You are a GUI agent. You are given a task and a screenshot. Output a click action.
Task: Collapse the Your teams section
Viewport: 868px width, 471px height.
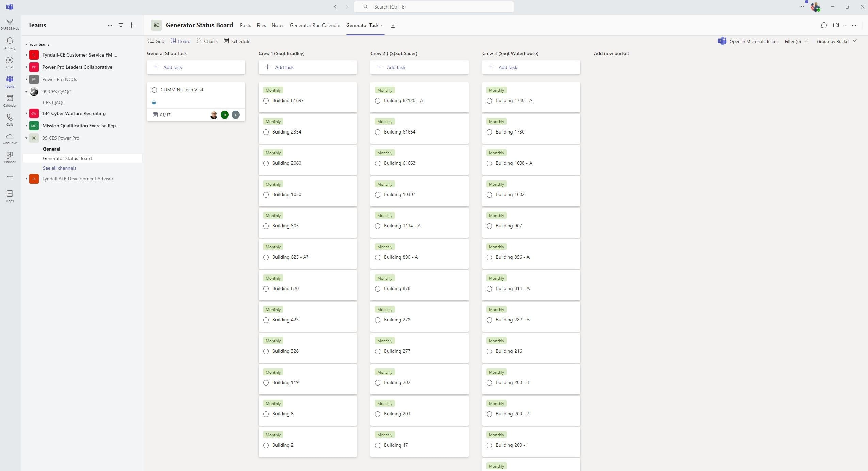pos(26,44)
